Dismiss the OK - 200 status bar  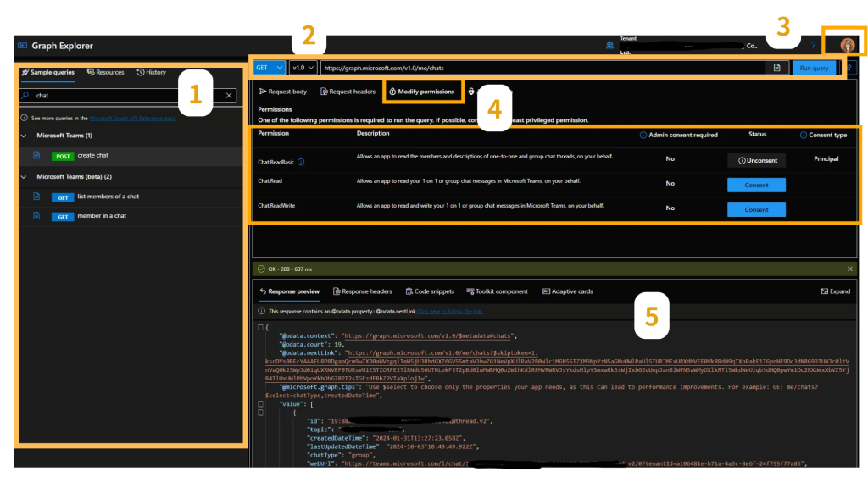[x=849, y=269]
